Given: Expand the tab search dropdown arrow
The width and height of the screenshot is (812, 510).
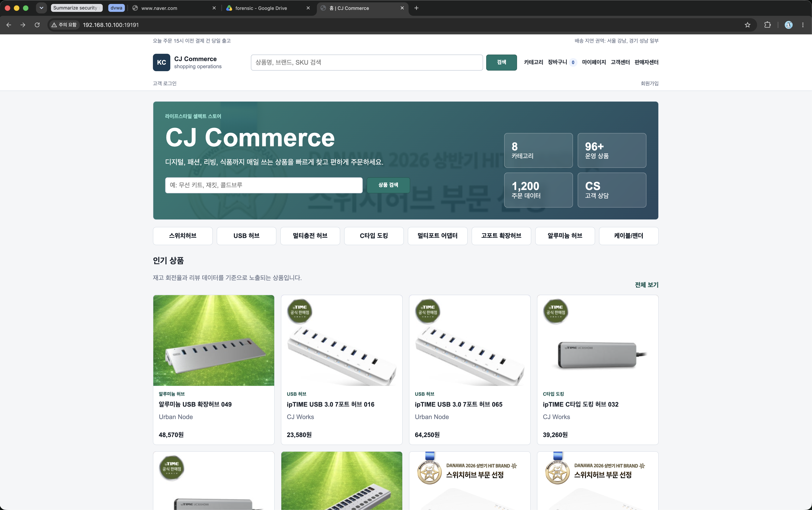Looking at the screenshot, I should 41,8.
